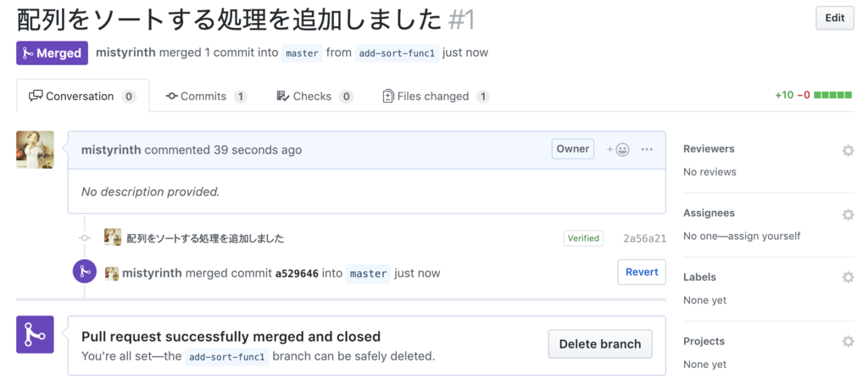
Task: Click the 'Pull request successfully merged and closed' heading
Action: click(231, 337)
